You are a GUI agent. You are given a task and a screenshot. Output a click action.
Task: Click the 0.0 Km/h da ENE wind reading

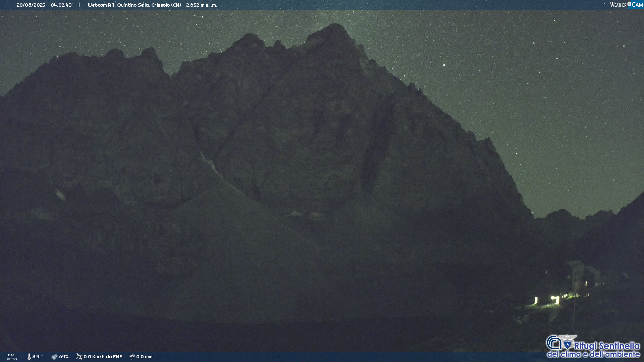pos(103,357)
